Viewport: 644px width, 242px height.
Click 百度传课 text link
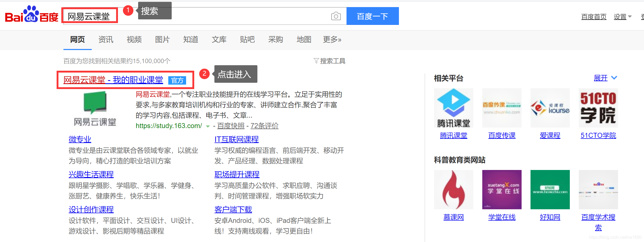pyautogui.click(x=502, y=135)
